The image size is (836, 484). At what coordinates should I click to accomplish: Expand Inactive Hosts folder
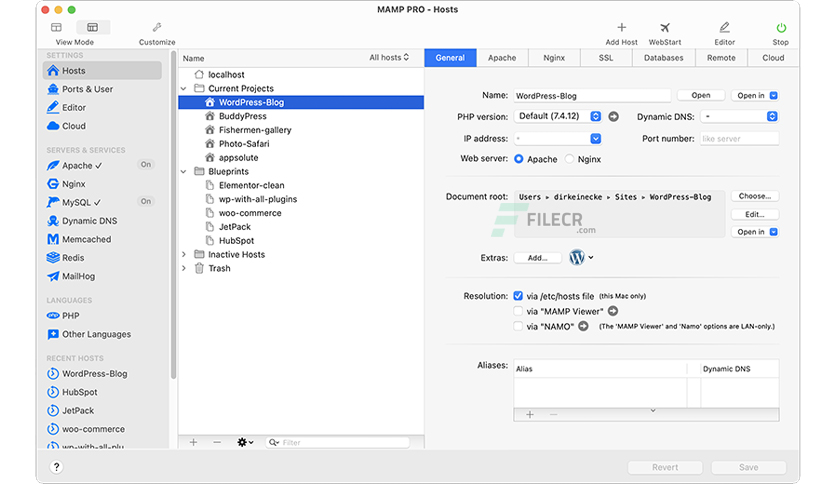[x=183, y=255]
